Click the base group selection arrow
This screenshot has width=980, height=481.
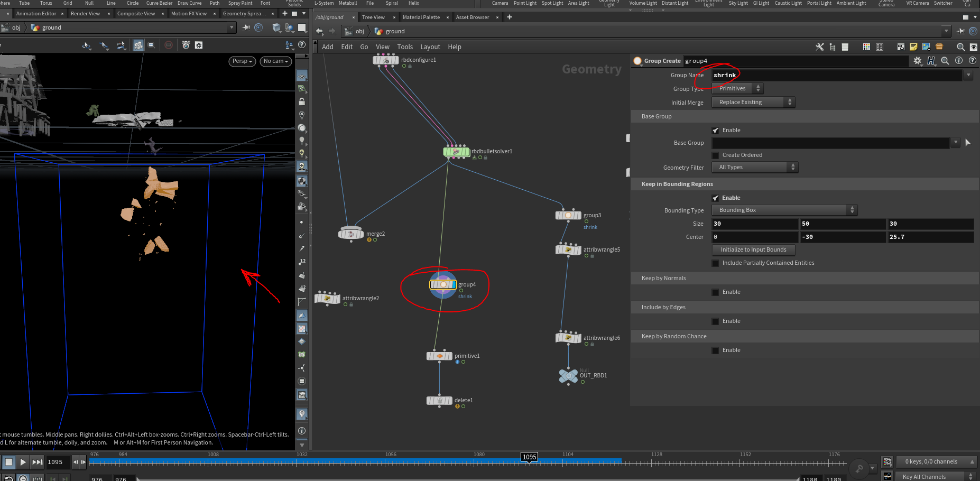tap(968, 143)
